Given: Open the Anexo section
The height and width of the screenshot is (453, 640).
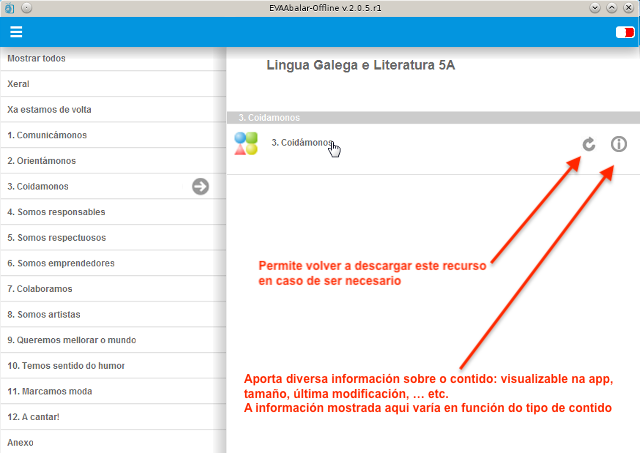Looking at the screenshot, I should coord(20,442).
